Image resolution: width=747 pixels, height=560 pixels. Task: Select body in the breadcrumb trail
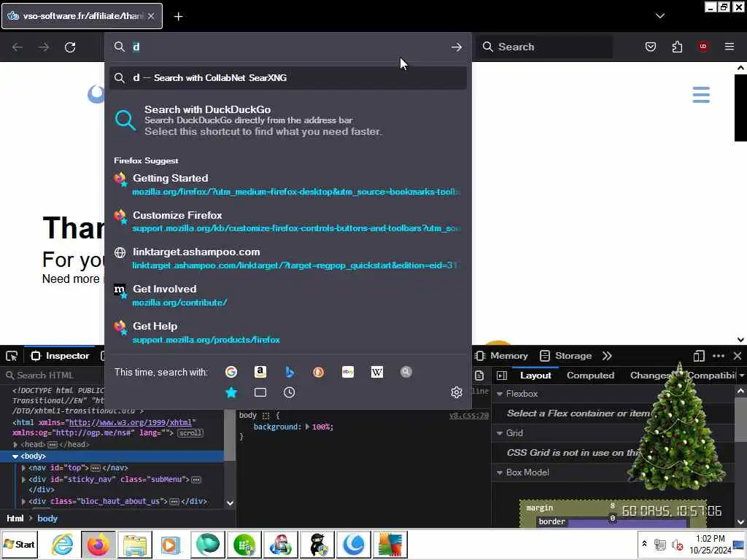[x=47, y=518]
